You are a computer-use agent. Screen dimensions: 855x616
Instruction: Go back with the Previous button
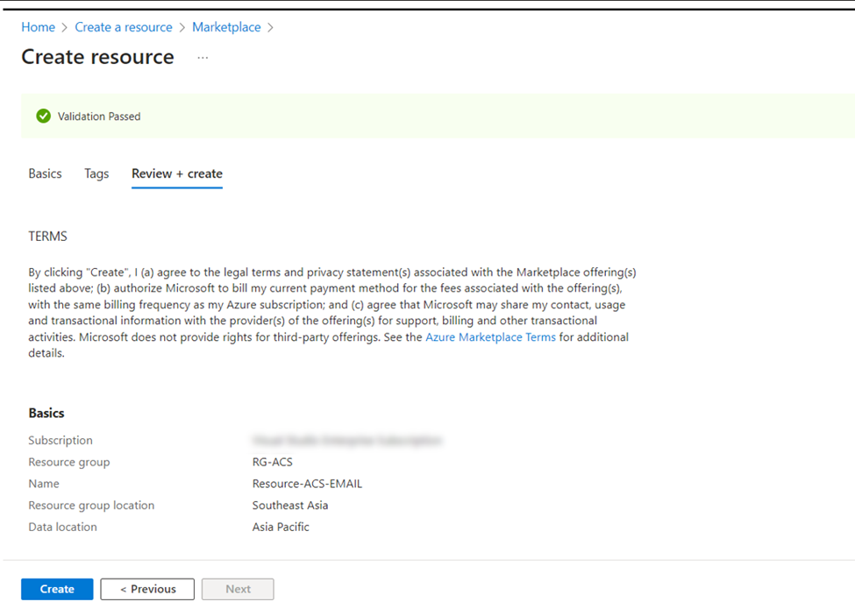click(147, 590)
